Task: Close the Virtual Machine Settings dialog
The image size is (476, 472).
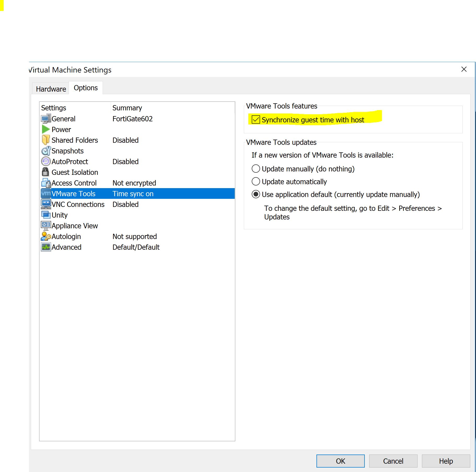Action: tap(464, 69)
